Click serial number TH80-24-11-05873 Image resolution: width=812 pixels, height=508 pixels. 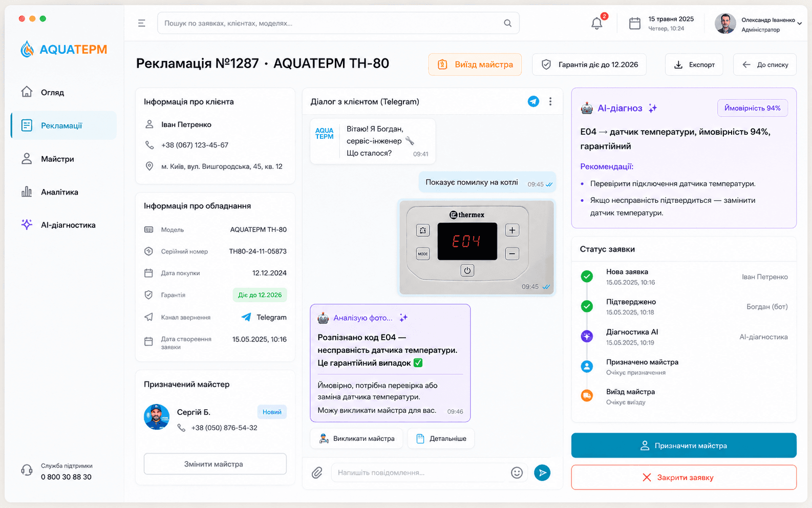point(258,251)
